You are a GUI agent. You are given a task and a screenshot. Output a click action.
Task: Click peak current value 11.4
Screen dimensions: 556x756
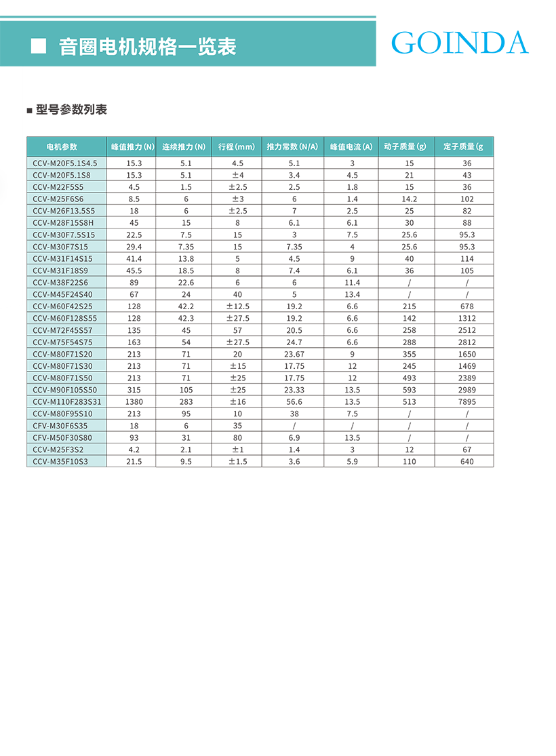point(353,283)
